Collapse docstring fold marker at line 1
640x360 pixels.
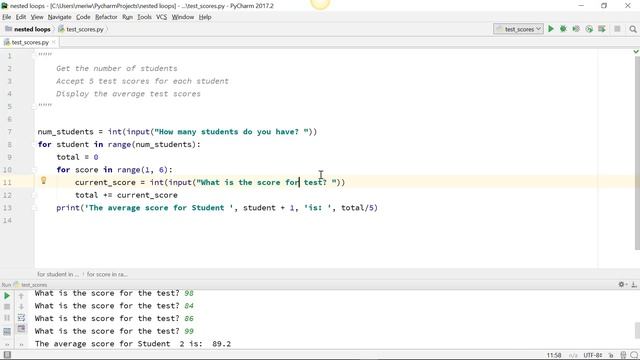click(x=34, y=56)
